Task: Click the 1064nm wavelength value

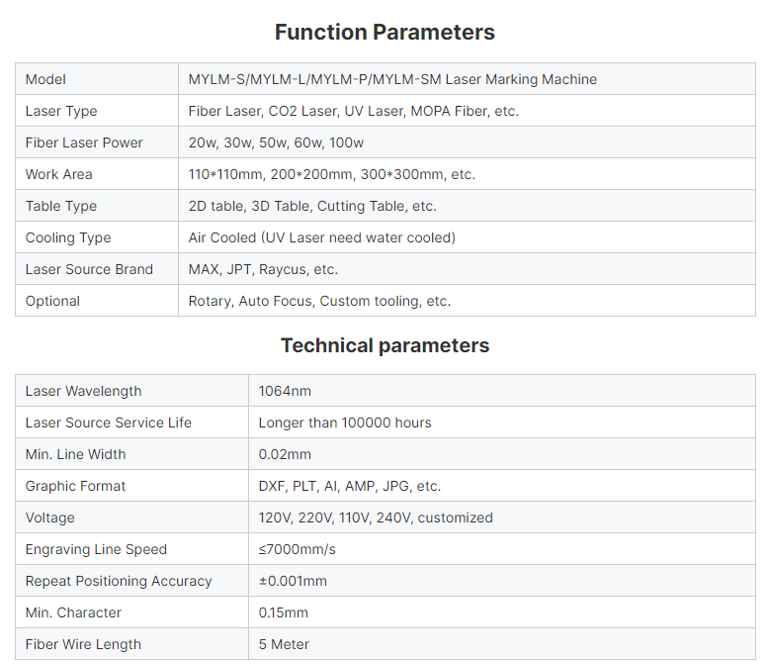Action: (285, 391)
